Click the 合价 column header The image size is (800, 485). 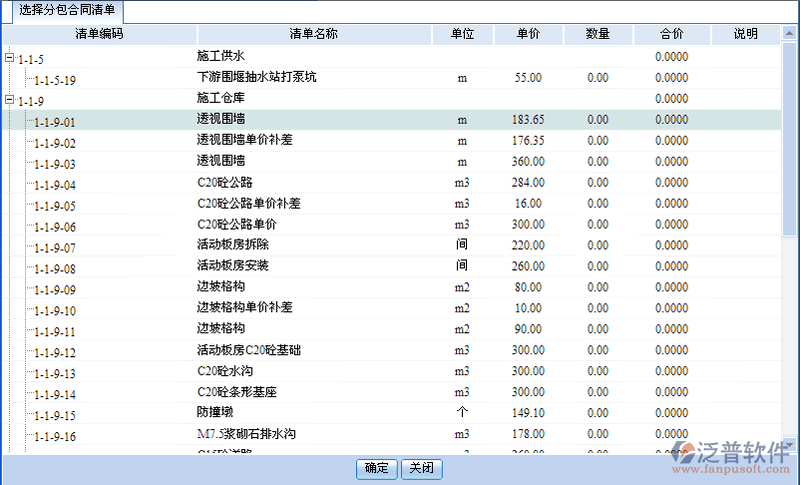pos(671,34)
